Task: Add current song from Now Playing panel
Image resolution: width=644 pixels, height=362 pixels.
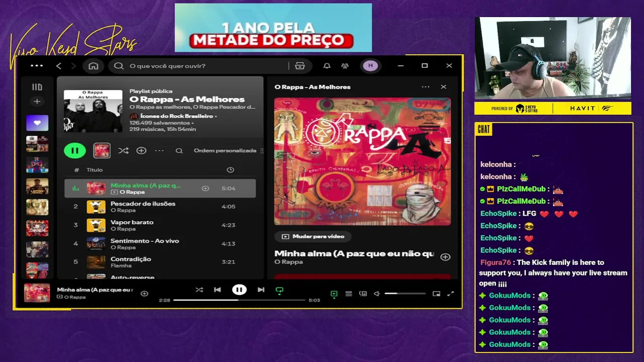Action: coord(445,257)
